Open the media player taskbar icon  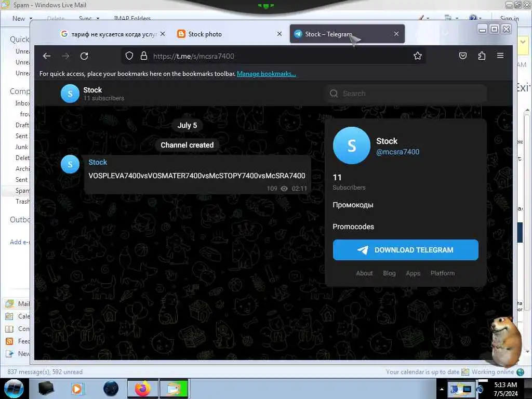pos(77,389)
